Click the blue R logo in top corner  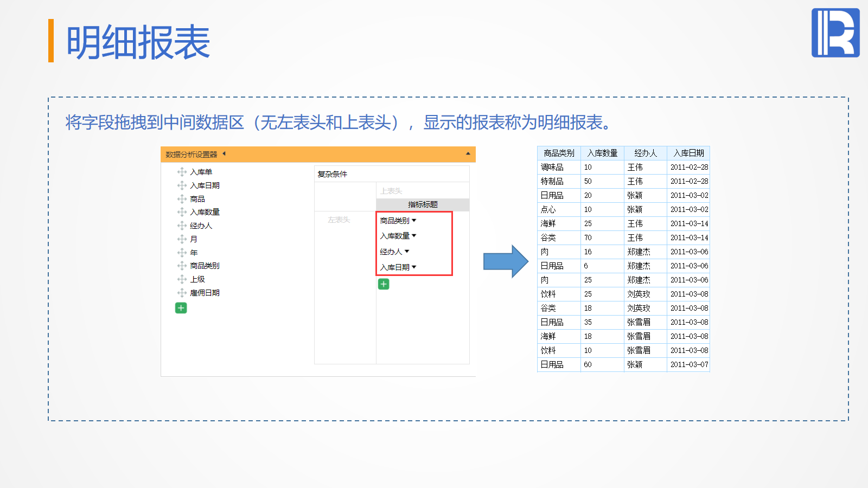tap(835, 33)
